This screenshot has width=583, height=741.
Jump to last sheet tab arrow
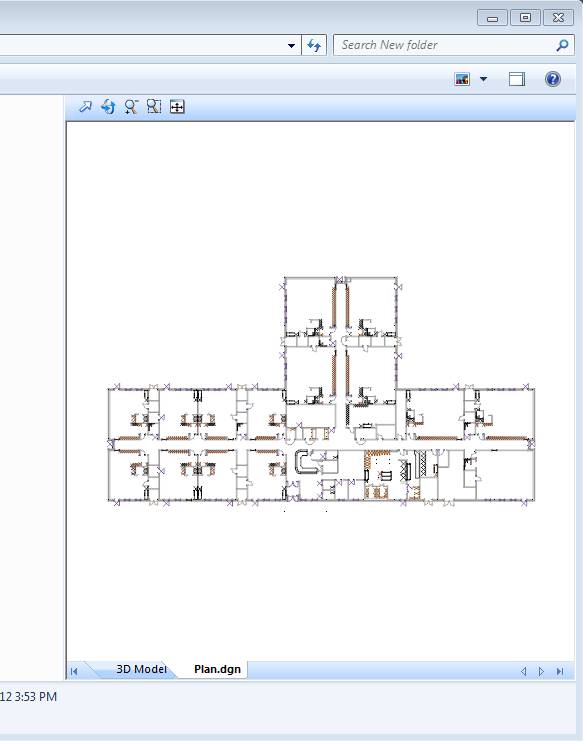point(560,671)
